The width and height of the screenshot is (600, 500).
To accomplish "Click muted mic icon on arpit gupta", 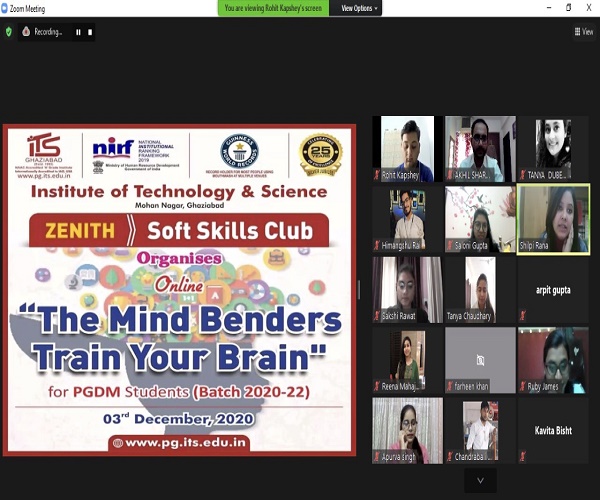I will tap(523, 316).
